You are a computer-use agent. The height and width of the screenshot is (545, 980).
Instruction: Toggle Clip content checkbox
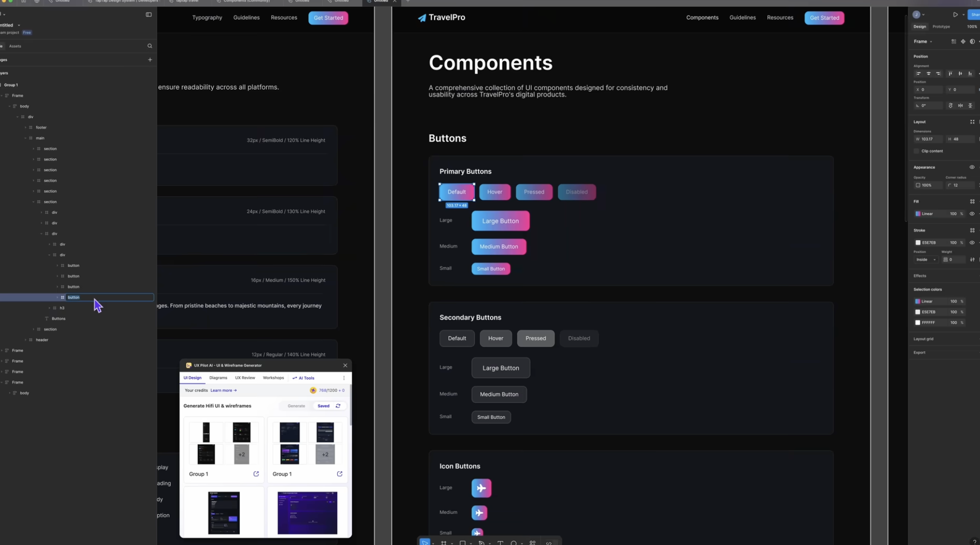click(917, 151)
